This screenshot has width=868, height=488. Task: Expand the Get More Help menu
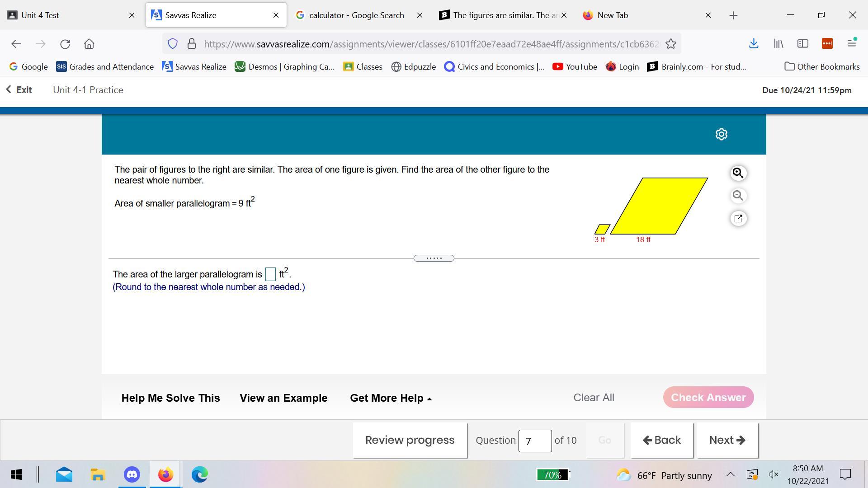coord(391,398)
